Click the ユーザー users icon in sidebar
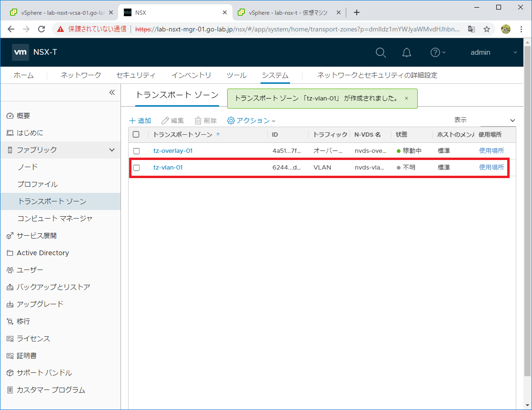The height and width of the screenshot is (410, 532). point(10,270)
